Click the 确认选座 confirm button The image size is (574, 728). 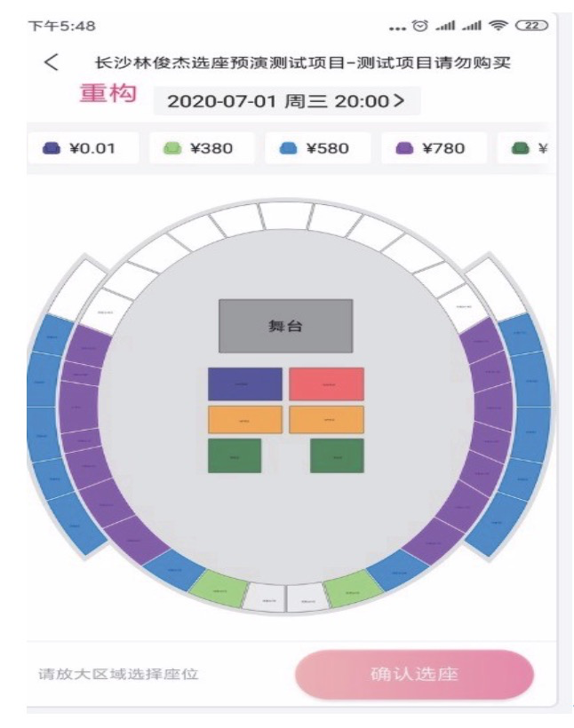(414, 675)
